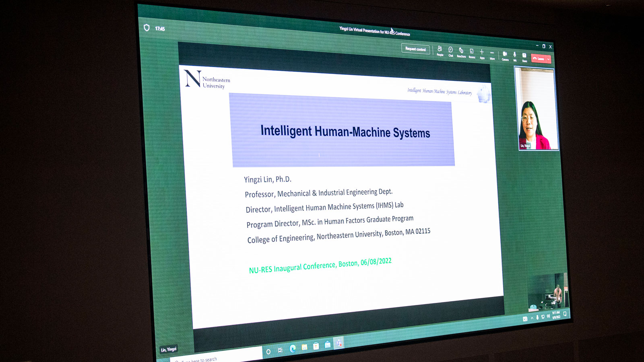Click the Intelligent Human-Machine Systems Laboratory header text
This screenshot has width=644, height=362.
[439, 91]
